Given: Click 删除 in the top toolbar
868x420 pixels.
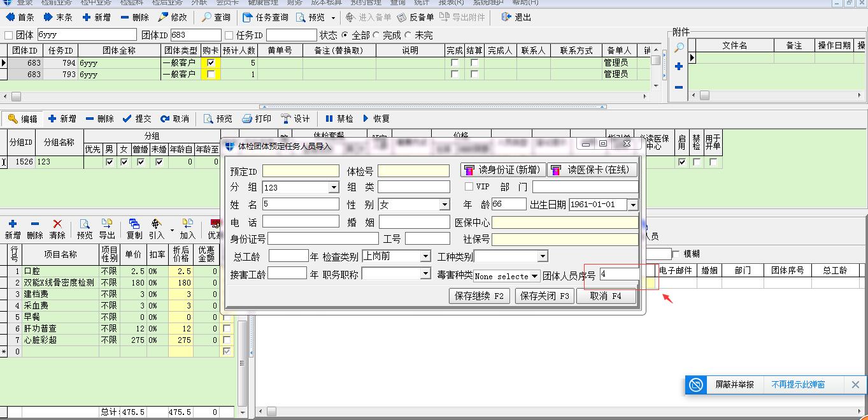Looking at the screenshot, I should coord(134,17).
